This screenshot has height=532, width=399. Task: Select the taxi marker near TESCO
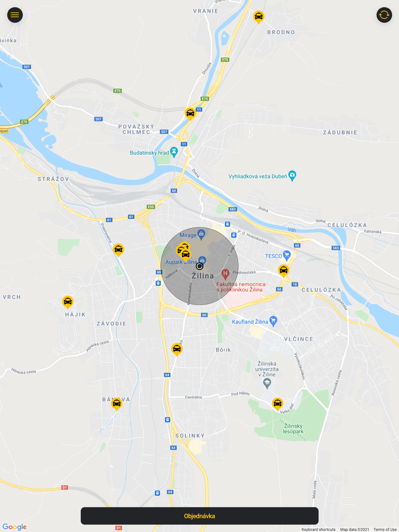click(x=284, y=271)
